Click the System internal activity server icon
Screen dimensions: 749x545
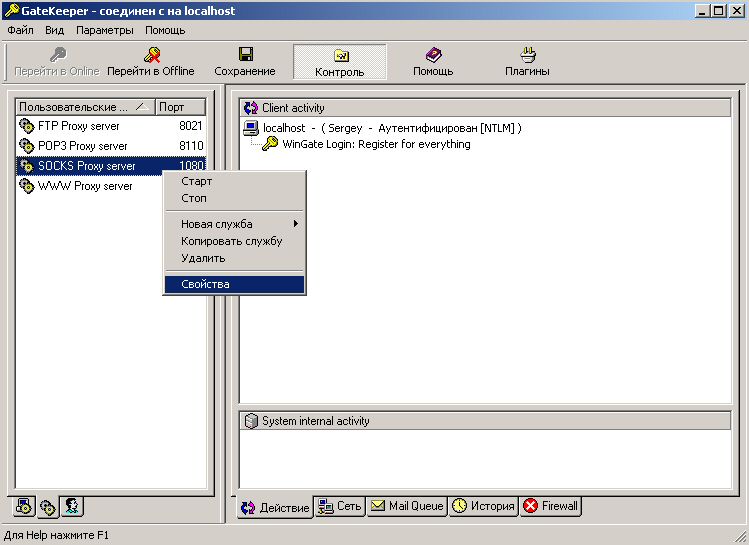click(x=251, y=421)
